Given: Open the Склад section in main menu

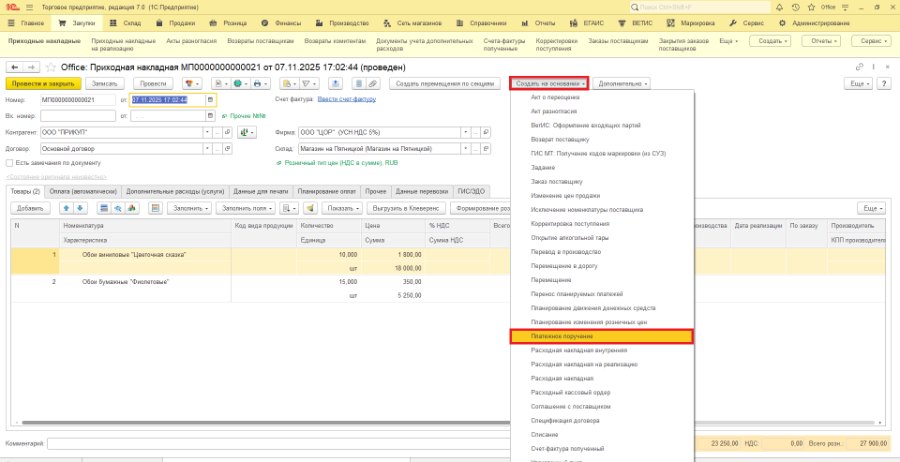Looking at the screenshot, I should [x=125, y=24].
